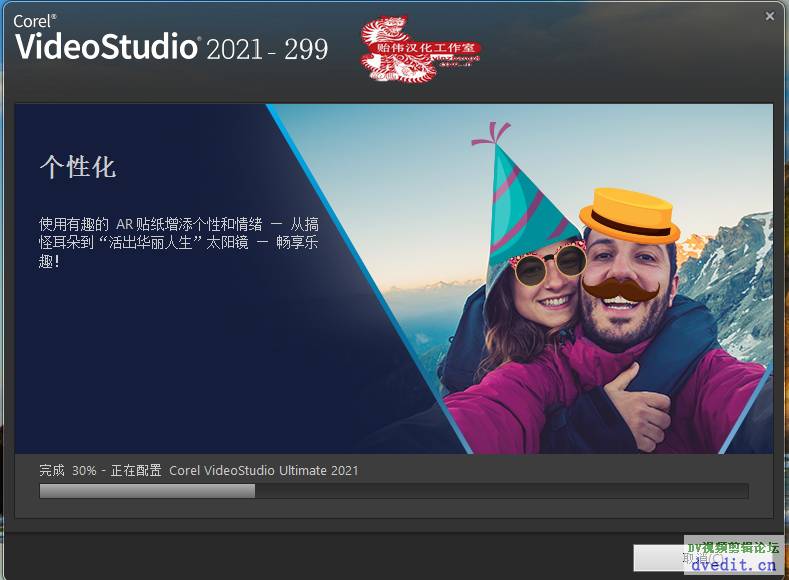
Task: Click the 个性化 heading
Action: pos(78,167)
